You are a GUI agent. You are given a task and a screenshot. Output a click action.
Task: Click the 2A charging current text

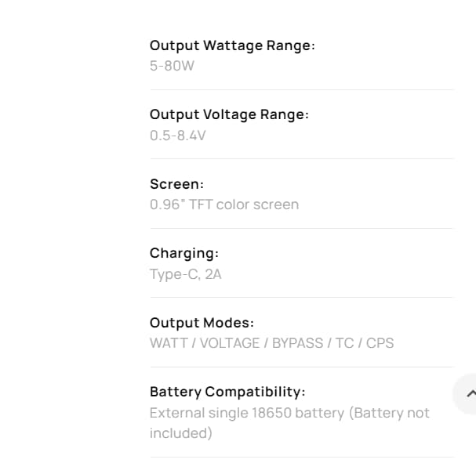click(213, 274)
